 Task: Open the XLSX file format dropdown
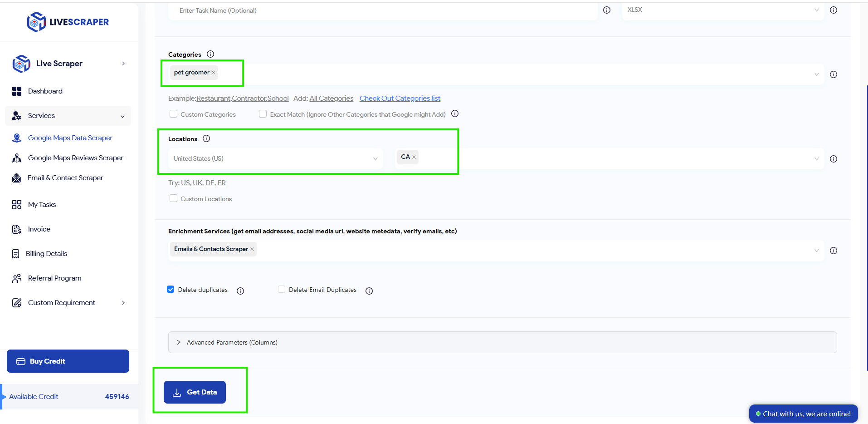point(723,10)
